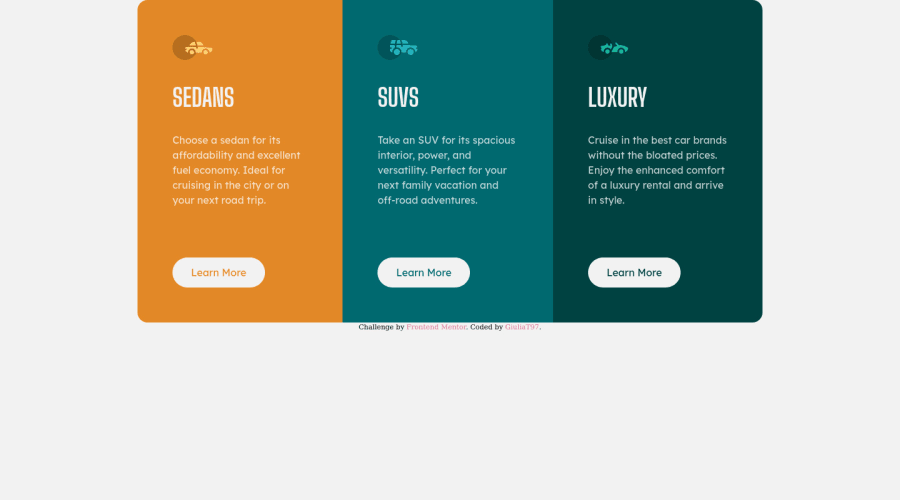Click the 'Challenge by' footer text
This screenshot has width=900, height=500.
(x=381, y=327)
